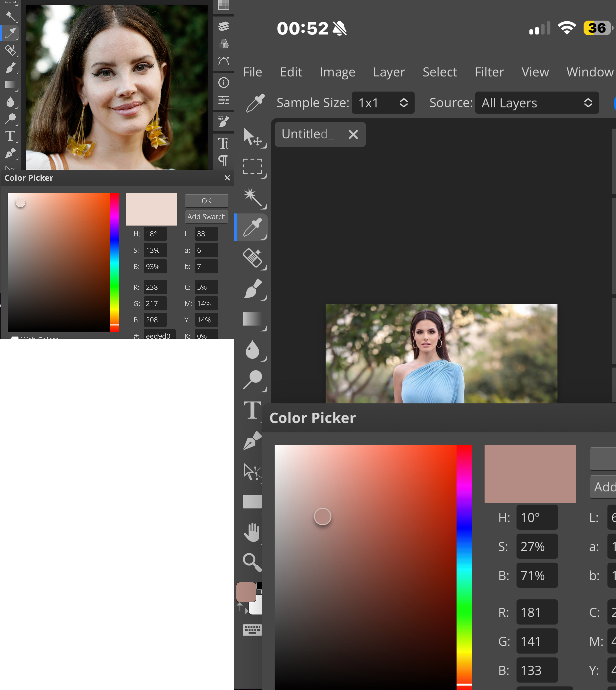The height and width of the screenshot is (690, 616).
Task: Click the swap foreground/background colors arrows
Action: click(x=242, y=609)
